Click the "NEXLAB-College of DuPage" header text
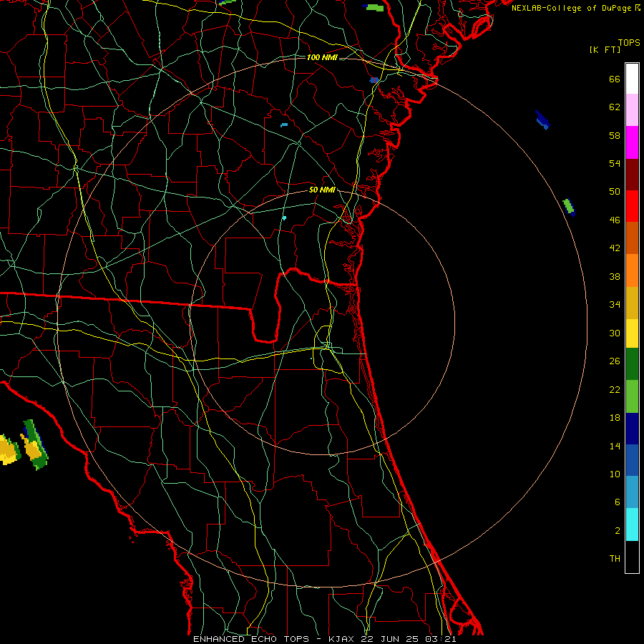644x644 pixels. (x=572, y=8)
